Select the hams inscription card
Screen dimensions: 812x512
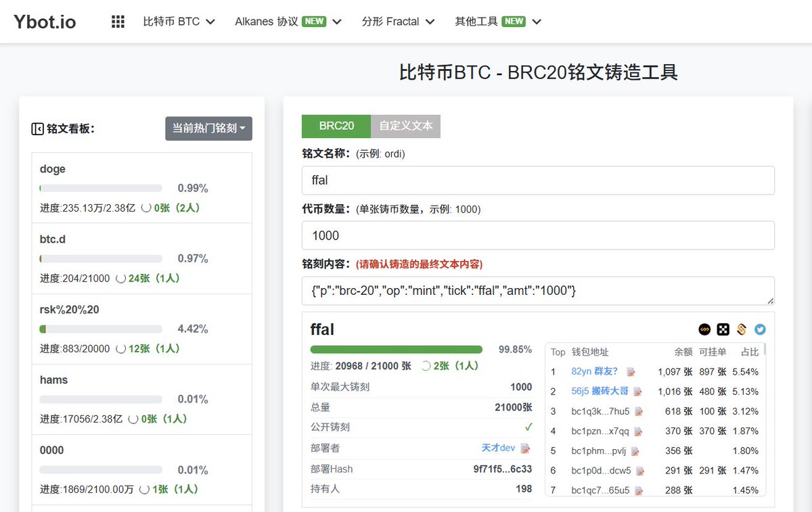click(142, 399)
